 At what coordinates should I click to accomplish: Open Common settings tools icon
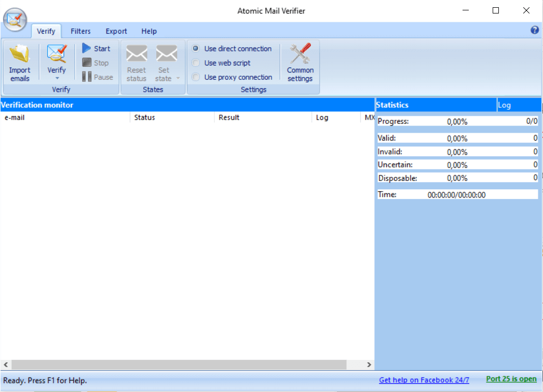pyautogui.click(x=300, y=53)
